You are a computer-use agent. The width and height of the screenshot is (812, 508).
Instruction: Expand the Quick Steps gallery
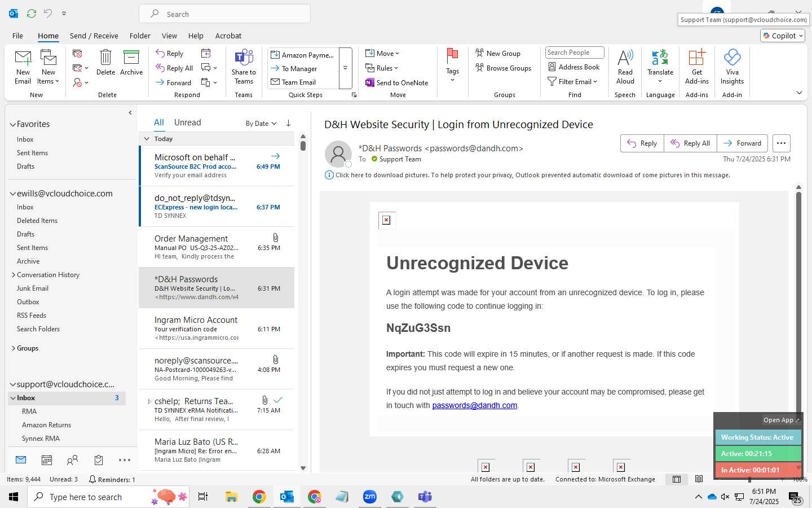346,68
